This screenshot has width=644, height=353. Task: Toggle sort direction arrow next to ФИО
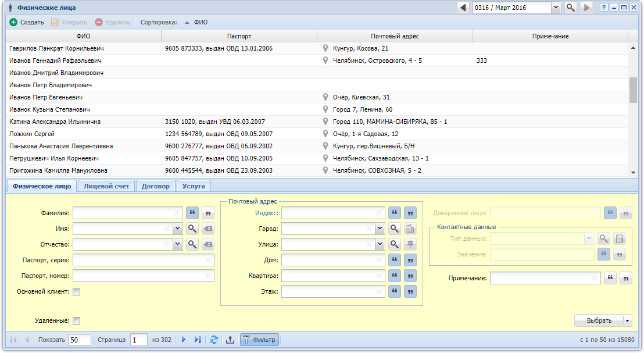(187, 23)
